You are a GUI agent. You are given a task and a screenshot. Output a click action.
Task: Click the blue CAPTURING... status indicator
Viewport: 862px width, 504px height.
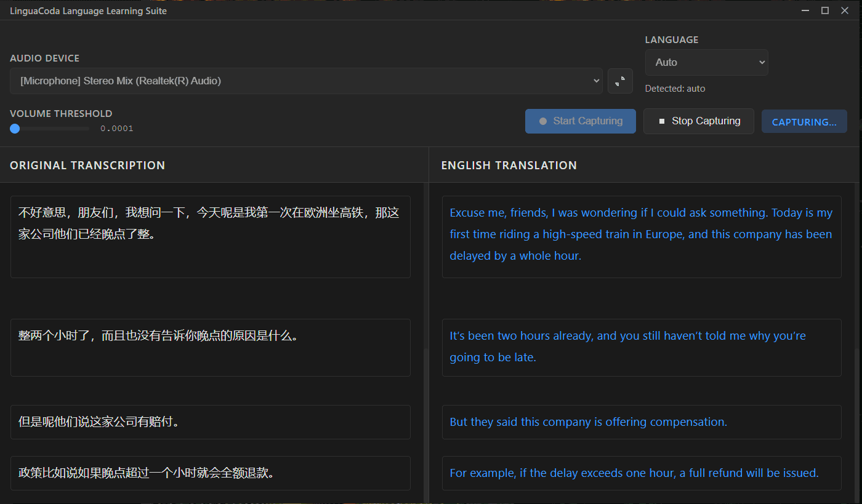click(804, 121)
